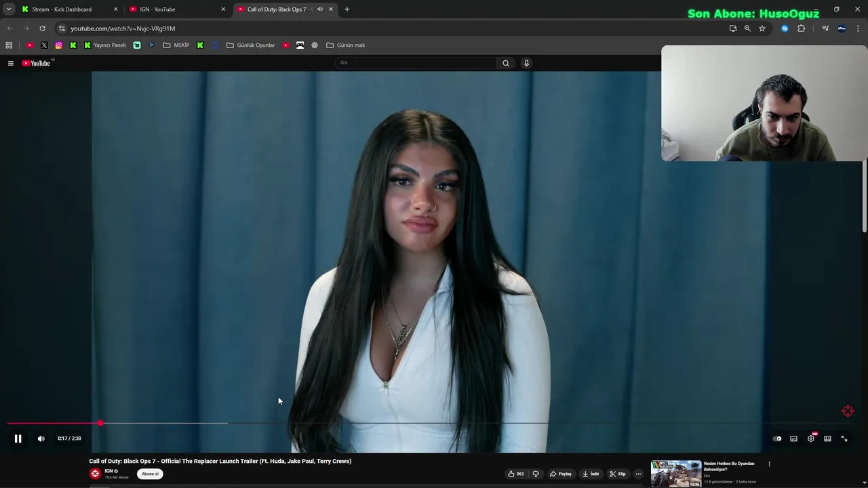Switch to theater mode in the player

tap(827, 439)
